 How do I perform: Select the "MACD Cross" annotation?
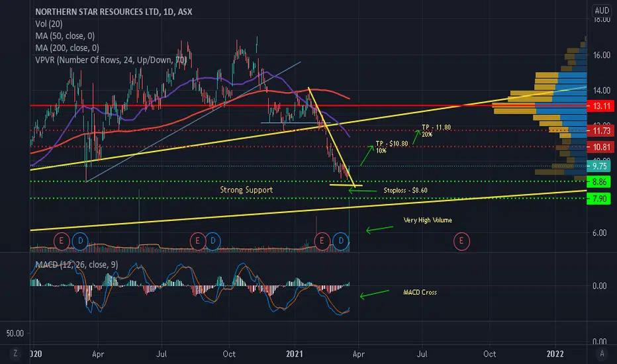[420, 293]
